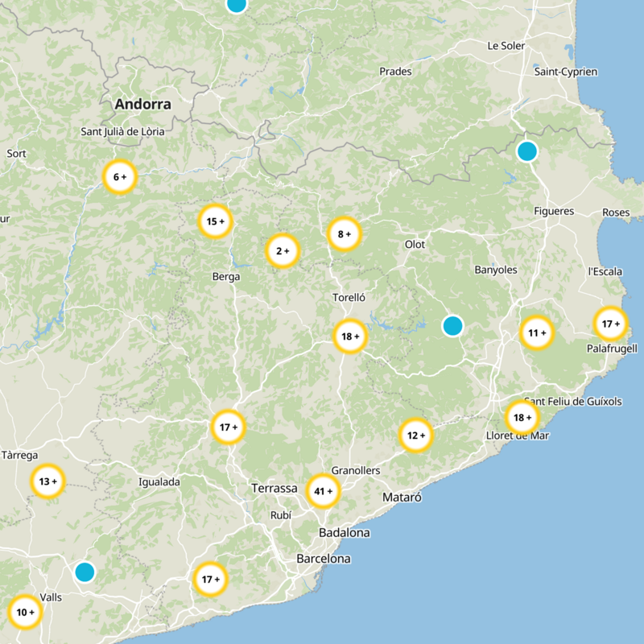Select the Prades label

pos(395,72)
